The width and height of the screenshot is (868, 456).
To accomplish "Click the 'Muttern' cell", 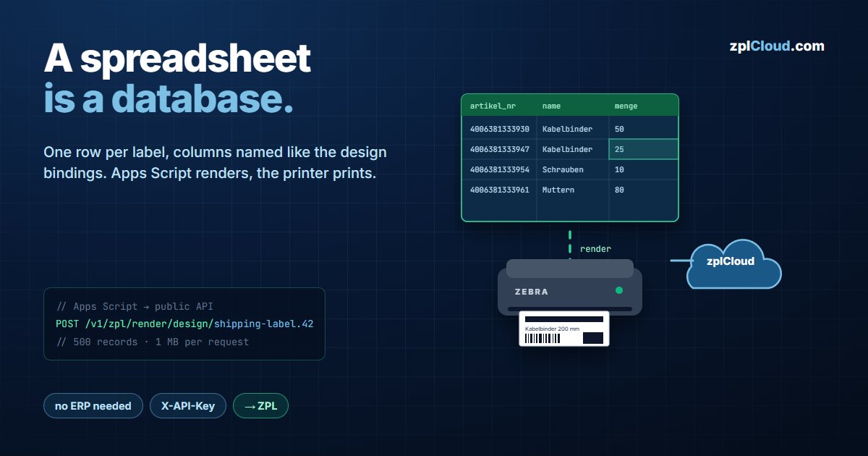I will 558,190.
